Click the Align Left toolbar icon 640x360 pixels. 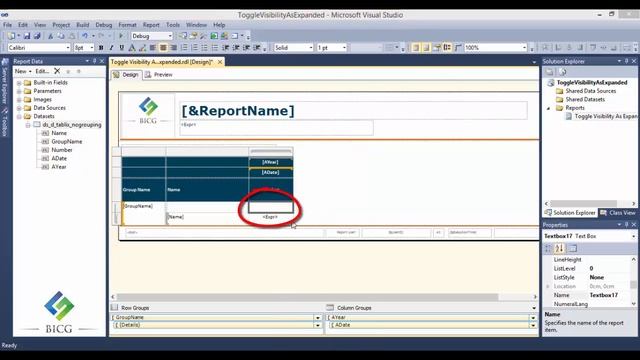click(x=153, y=48)
